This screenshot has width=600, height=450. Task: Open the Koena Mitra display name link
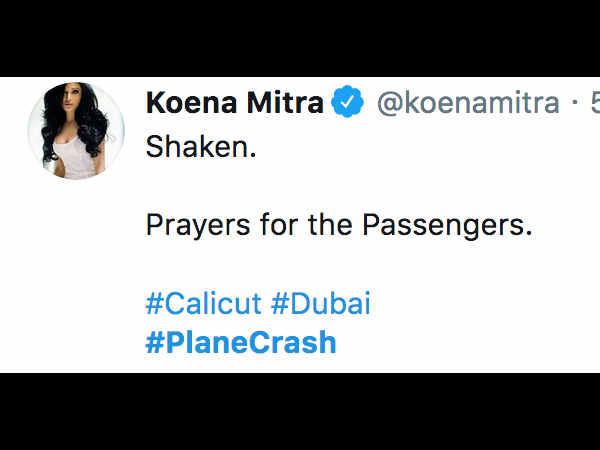point(235,103)
